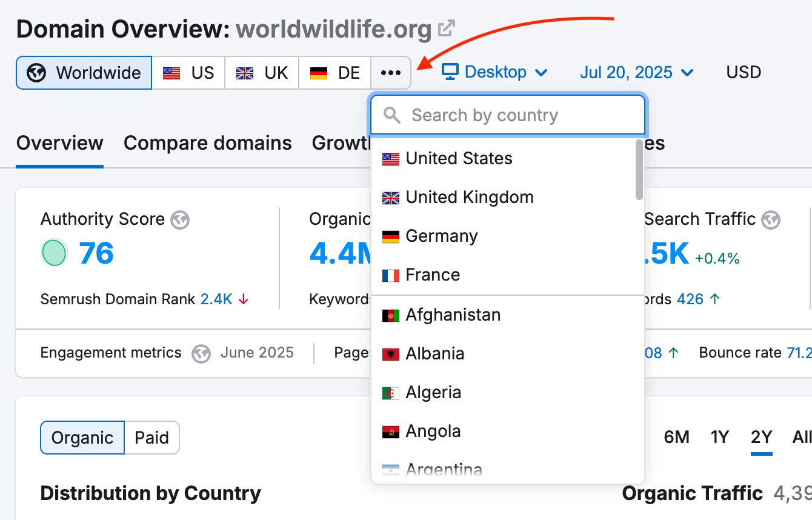Select the 1Y time range
This screenshot has width=812, height=520.
coord(719,437)
